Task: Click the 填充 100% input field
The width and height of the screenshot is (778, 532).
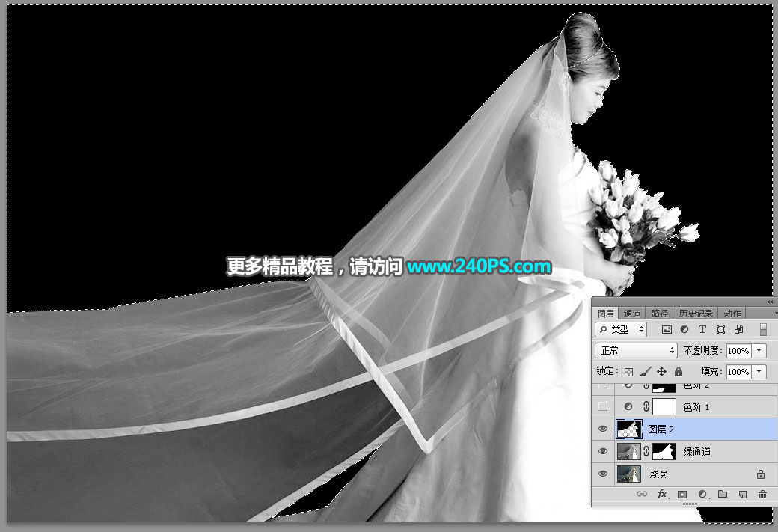Action: coord(738,372)
